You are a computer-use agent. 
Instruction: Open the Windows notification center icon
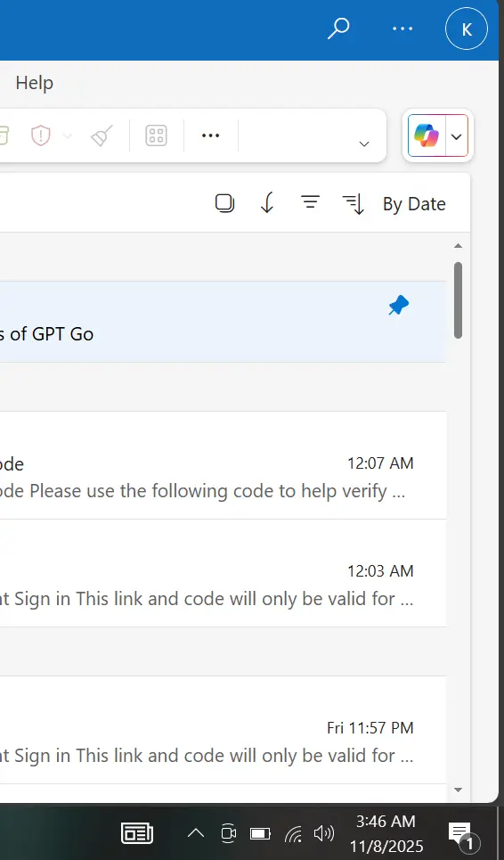[x=462, y=835]
